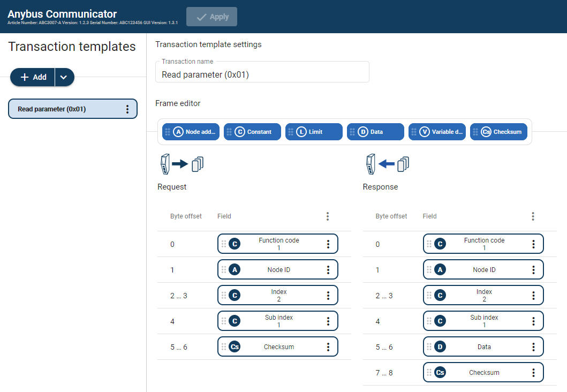
Task: Click the Add template button
Action: click(33, 77)
